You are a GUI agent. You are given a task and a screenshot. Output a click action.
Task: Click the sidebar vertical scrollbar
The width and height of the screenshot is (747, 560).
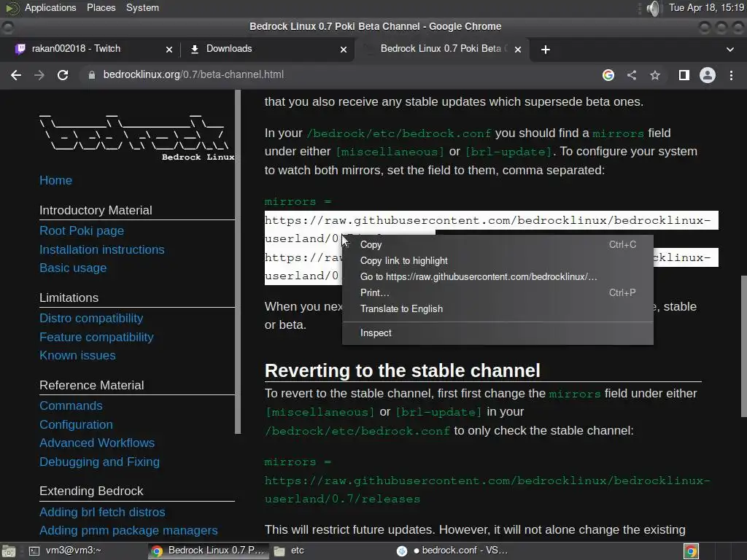coord(238,262)
